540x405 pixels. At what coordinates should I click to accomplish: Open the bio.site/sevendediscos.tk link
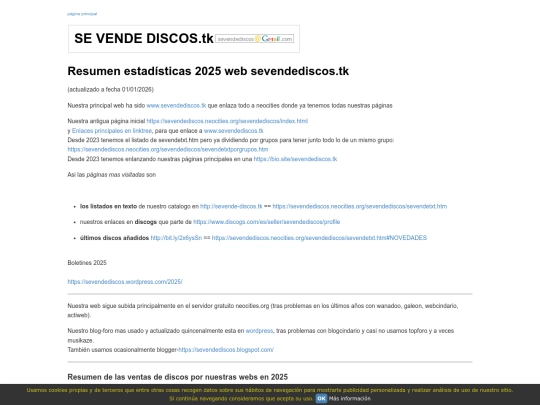pyautogui.click(x=295, y=159)
